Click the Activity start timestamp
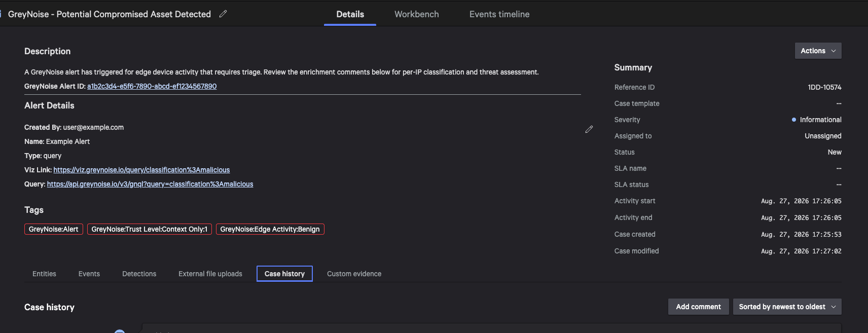This screenshot has width=868, height=333. (x=801, y=201)
